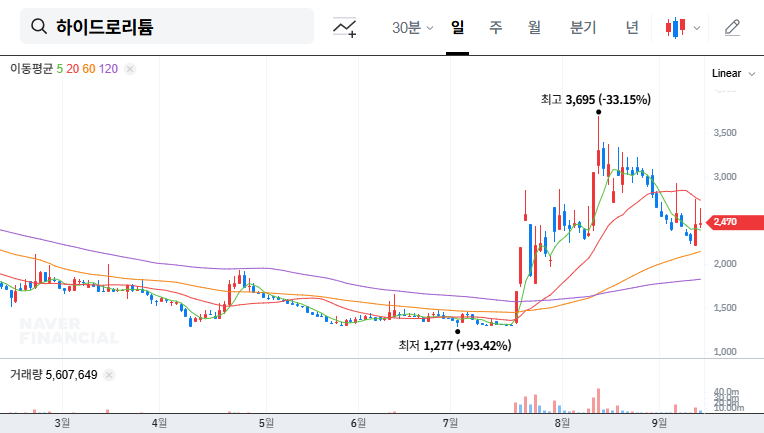Click the 5월 date axis label

[x=266, y=423]
